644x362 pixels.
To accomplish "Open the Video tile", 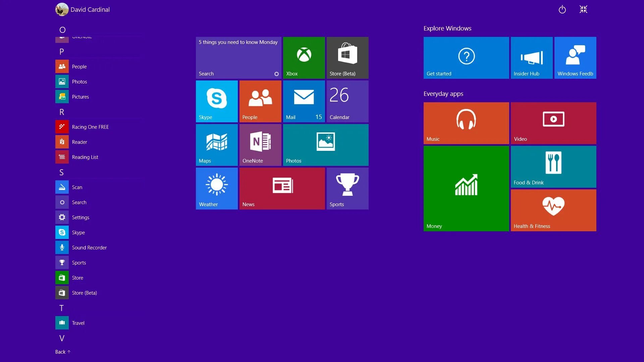I will pos(553,123).
